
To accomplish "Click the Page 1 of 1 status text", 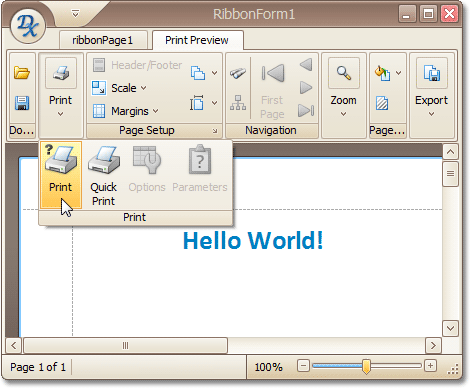I will click(38, 367).
